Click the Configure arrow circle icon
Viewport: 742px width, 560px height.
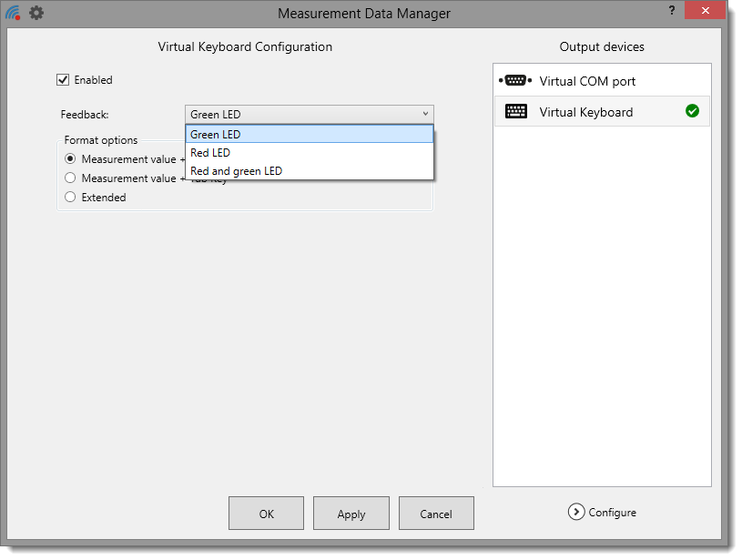[575, 512]
